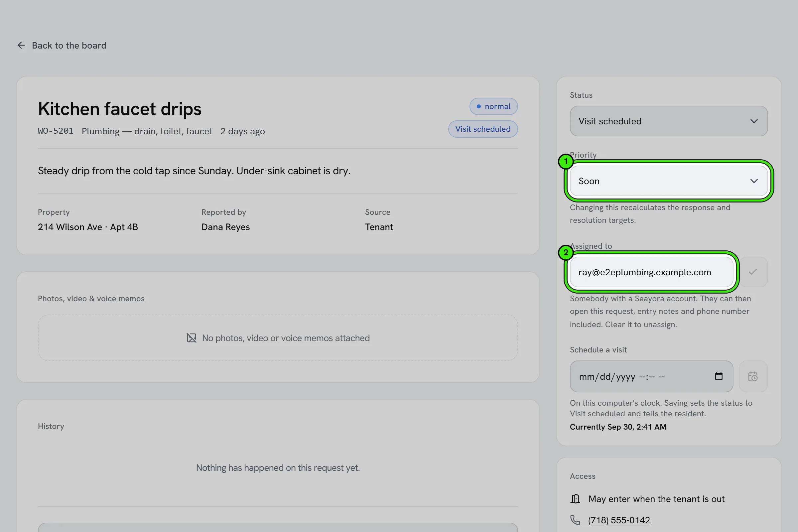The height and width of the screenshot is (532, 798).
Task: Click the Plumbing — drain, toilet, faucet category
Action: [147, 131]
